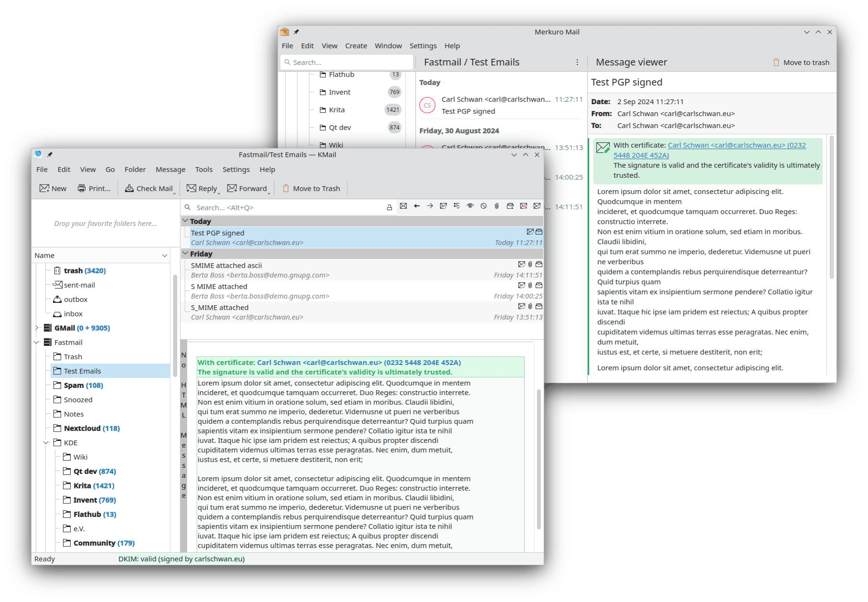Image resolution: width=868 pixels, height=602 pixels.
Task: Select the Spam (108) folder
Action: [83, 385]
